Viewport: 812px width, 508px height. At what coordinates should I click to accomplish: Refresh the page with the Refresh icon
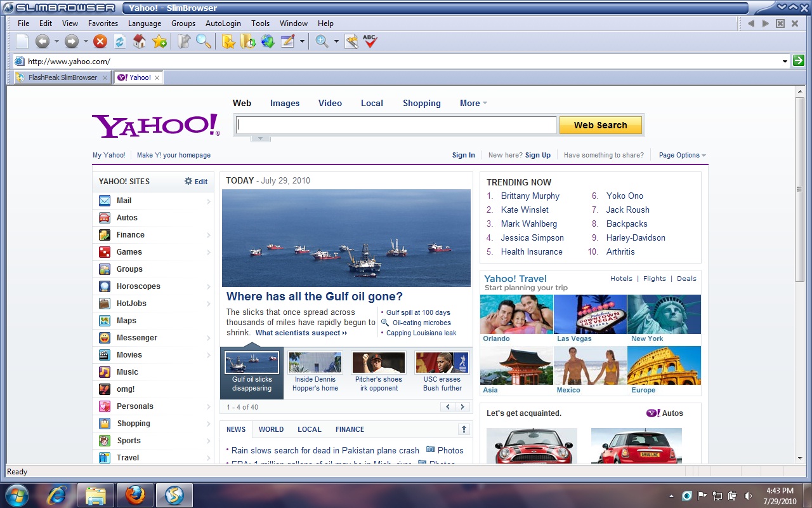click(x=119, y=41)
